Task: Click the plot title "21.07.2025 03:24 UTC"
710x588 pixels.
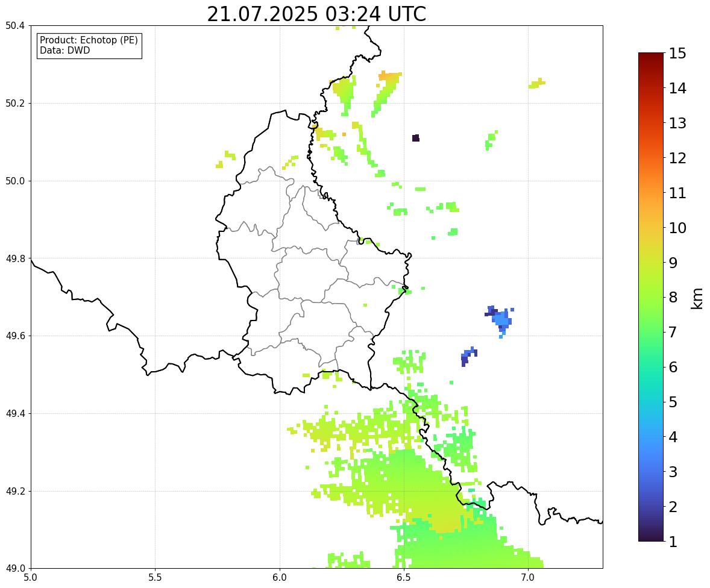Action: click(316, 14)
